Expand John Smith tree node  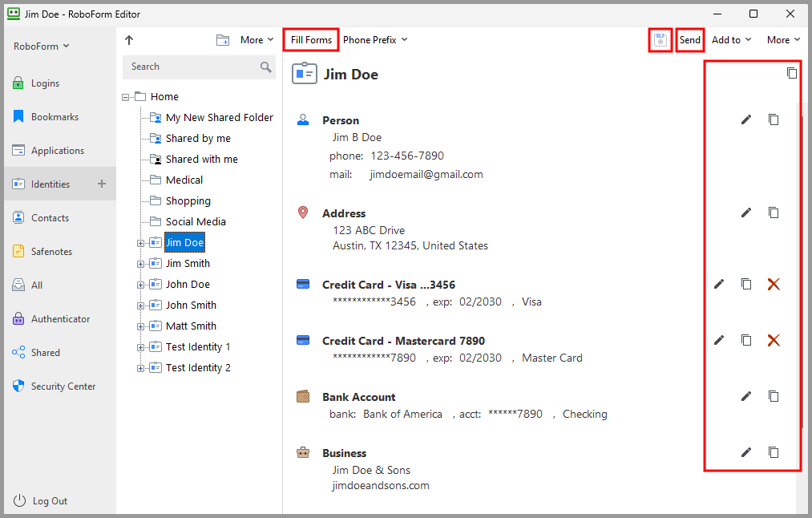[140, 306]
